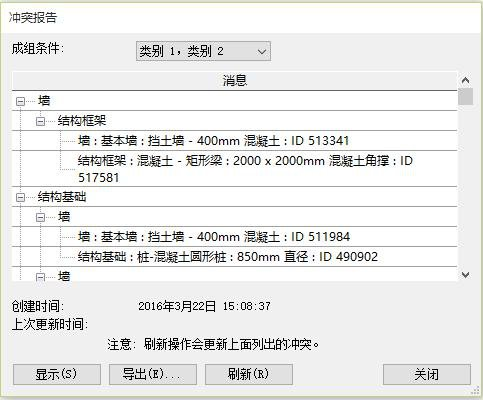Screen dimensions: 483x400
Task: Click the 上次更新时间 label
Action: point(50,324)
